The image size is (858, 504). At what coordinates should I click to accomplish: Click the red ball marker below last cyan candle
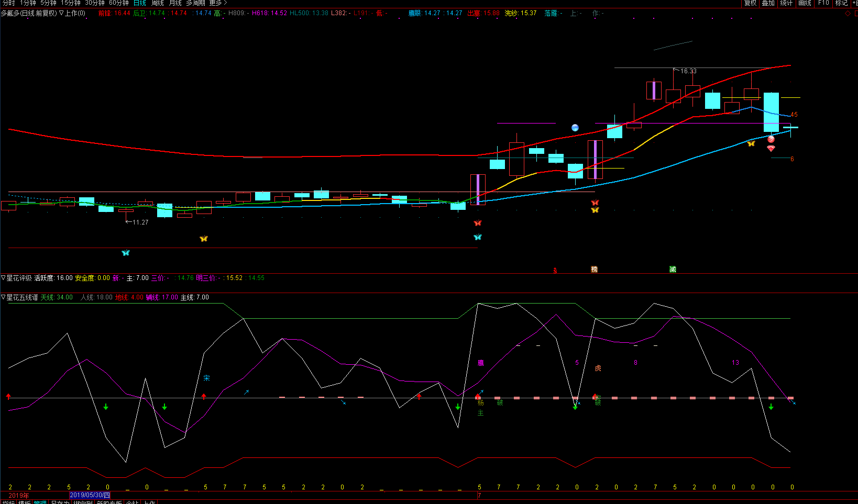(x=771, y=139)
